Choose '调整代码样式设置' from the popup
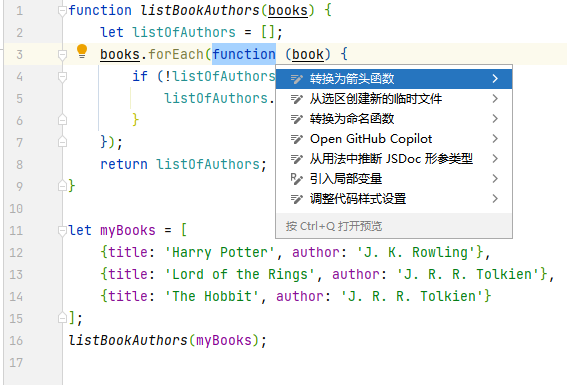Image resolution: width=567 pixels, height=385 pixels. 394,198
